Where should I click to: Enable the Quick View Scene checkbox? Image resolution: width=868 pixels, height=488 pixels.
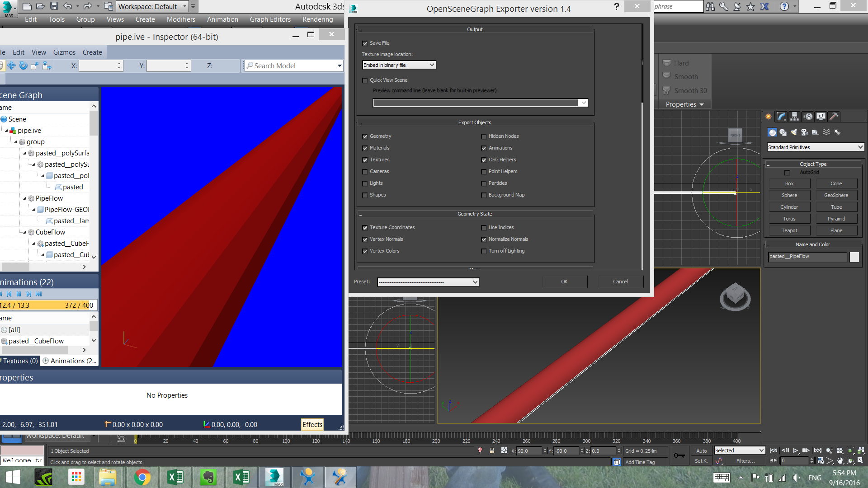(365, 80)
